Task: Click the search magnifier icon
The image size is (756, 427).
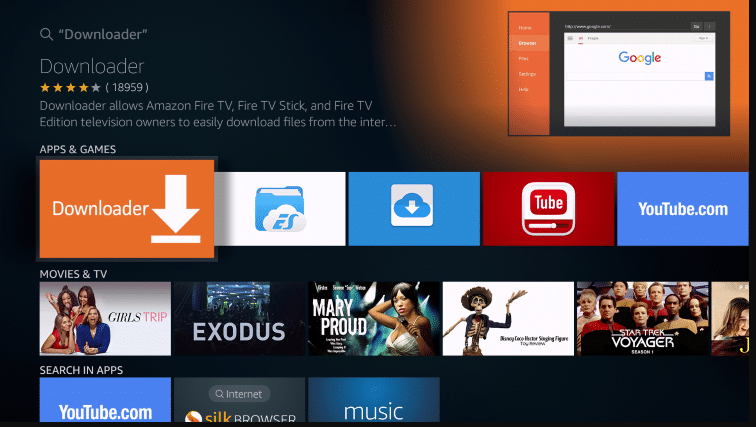Action: point(46,35)
